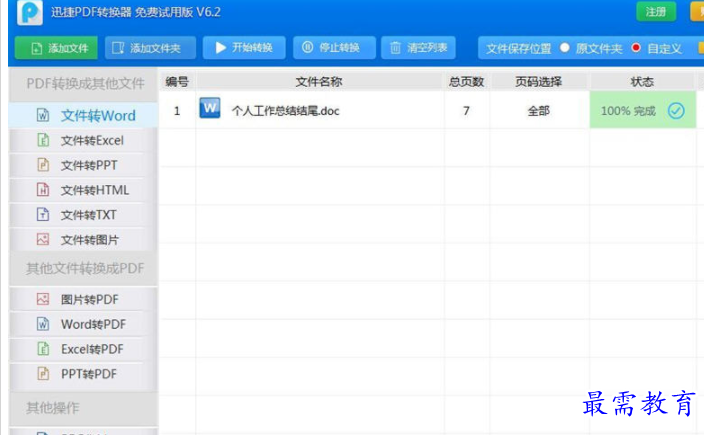Stop conversion with 停止转换
The image size is (704, 435).
coord(334,48)
